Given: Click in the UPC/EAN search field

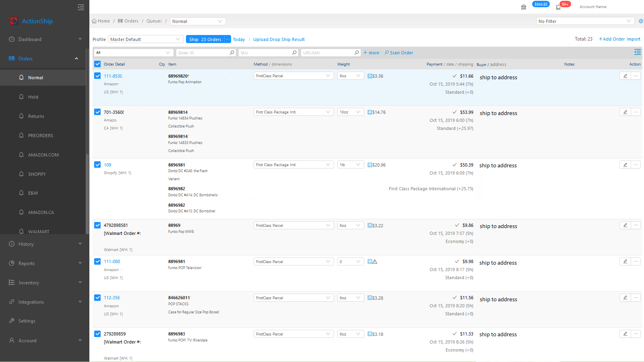Looking at the screenshot, I should [328, 53].
